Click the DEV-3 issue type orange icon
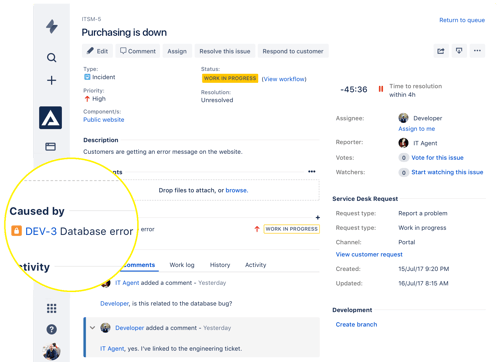Image resolution: width=500 pixels, height=362 pixels. point(16,231)
